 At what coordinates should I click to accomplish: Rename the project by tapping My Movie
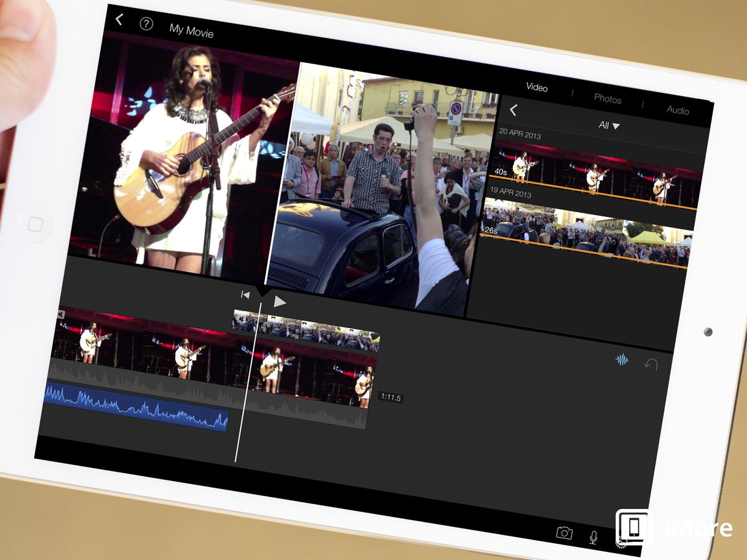190,33
